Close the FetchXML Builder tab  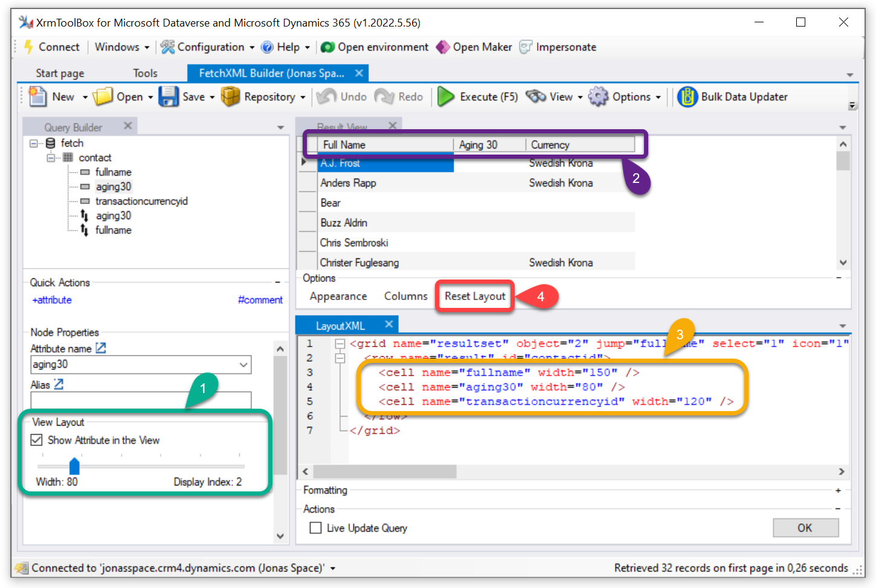tap(359, 73)
